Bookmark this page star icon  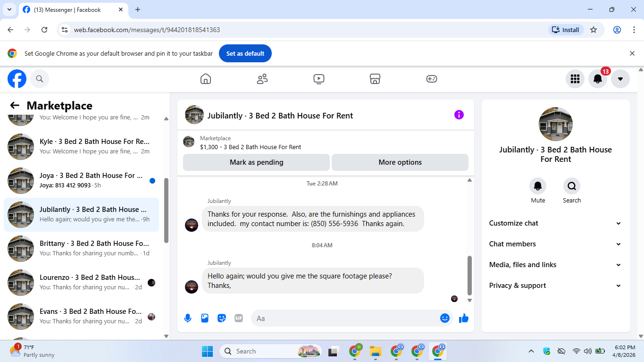(x=594, y=30)
